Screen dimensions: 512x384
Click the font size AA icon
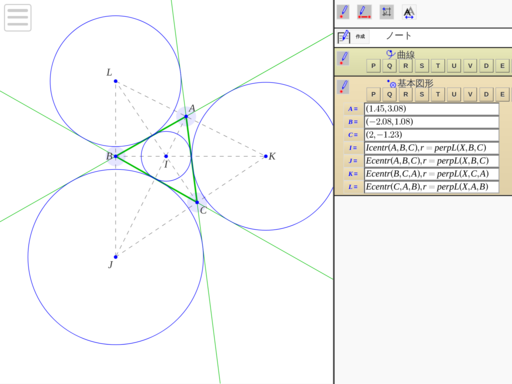coord(409,12)
